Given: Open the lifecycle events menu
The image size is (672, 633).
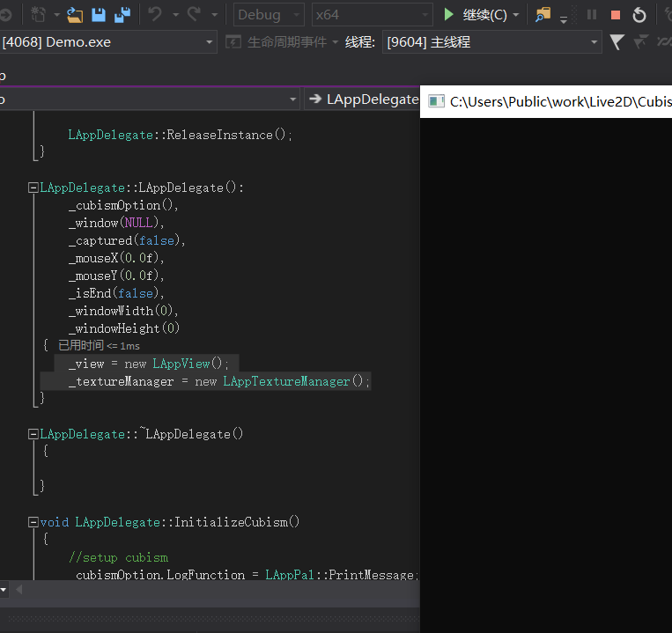Looking at the screenshot, I should click(x=282, y=42).
